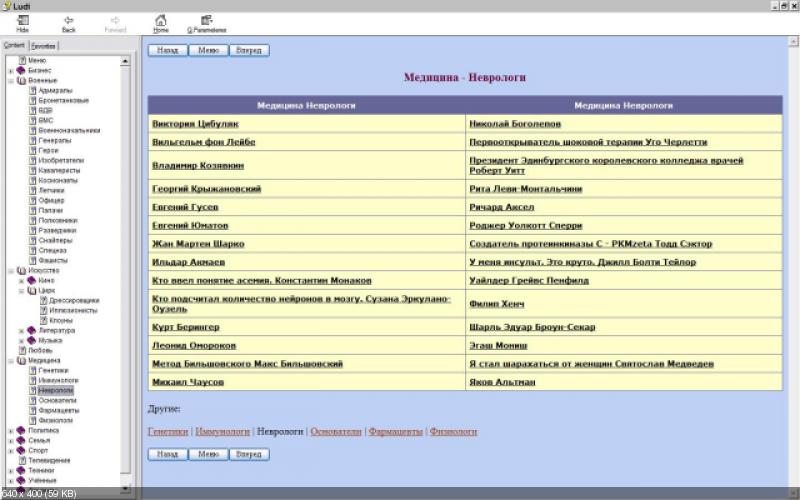
Task: Switch to the Favorites tab
Action: pyautogui.click(x=43, y=46)
